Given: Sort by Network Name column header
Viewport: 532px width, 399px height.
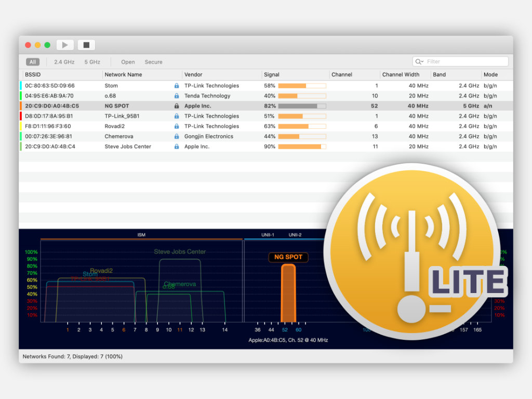Looking at the screenshot, I should pos(123,74).
